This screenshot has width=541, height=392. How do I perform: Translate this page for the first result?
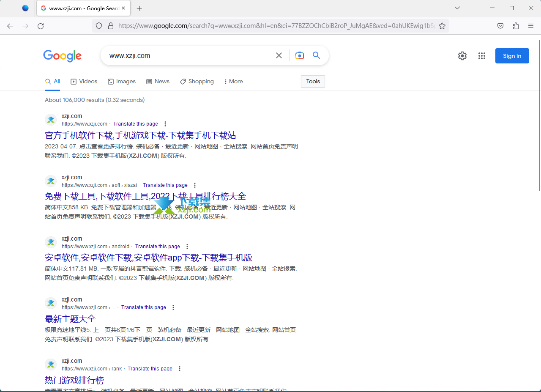point(136,124)
